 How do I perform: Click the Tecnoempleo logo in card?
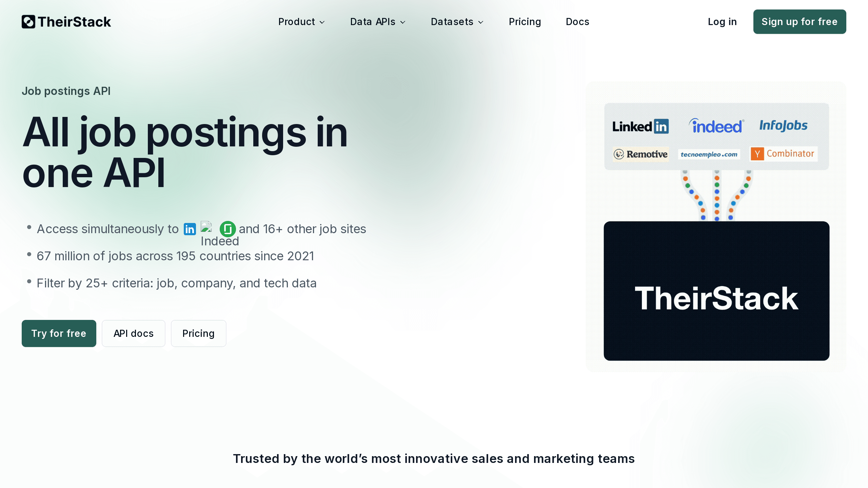click(709, 153)
